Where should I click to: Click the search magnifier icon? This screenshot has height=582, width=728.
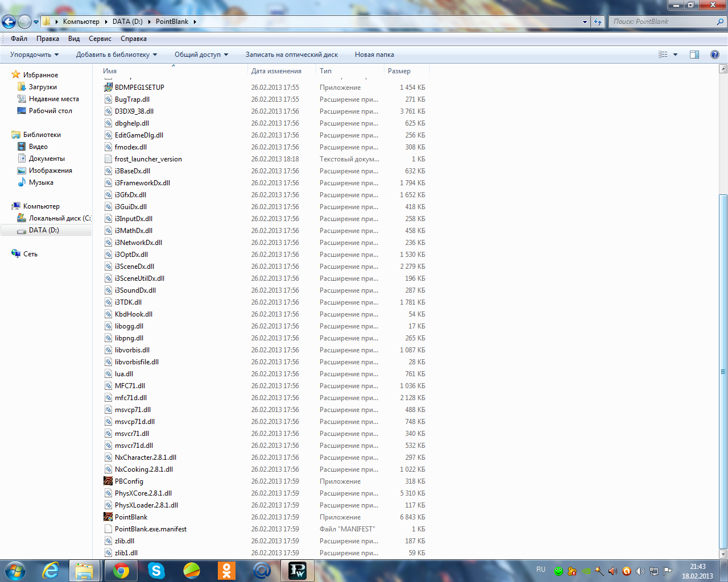(721, 22)
